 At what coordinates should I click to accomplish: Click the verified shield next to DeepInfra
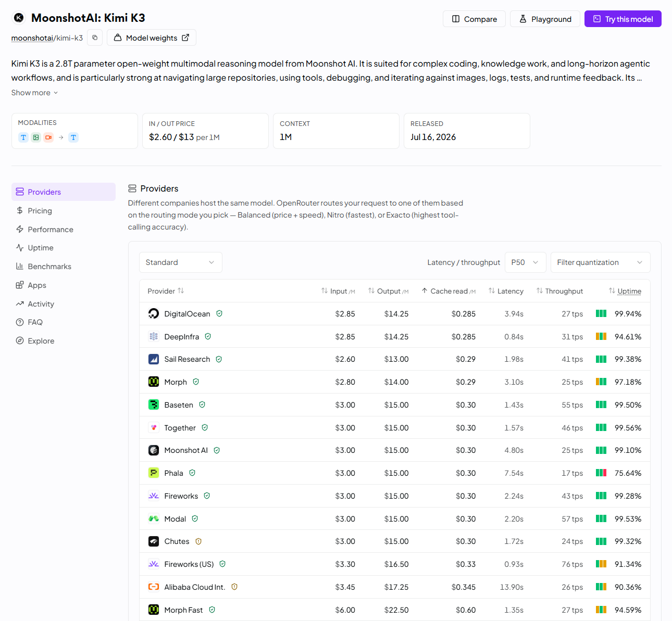pyautogui.click(x=208, y=336)
